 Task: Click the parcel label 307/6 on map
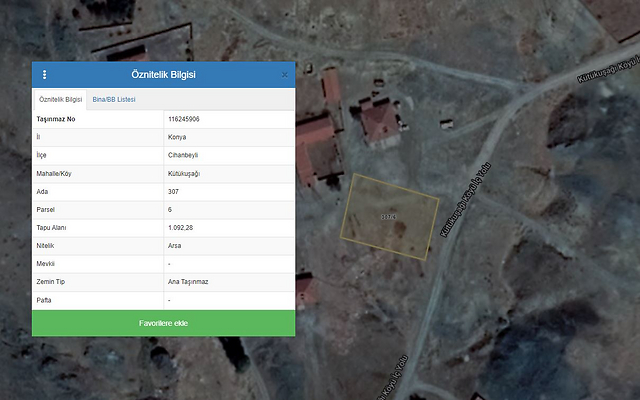[x=389, y=216]
